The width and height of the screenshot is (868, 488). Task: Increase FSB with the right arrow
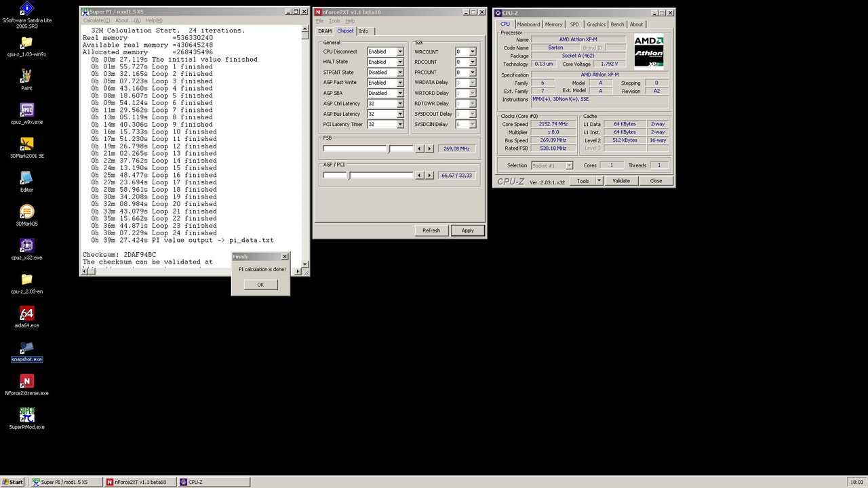[x=429, y=148]
